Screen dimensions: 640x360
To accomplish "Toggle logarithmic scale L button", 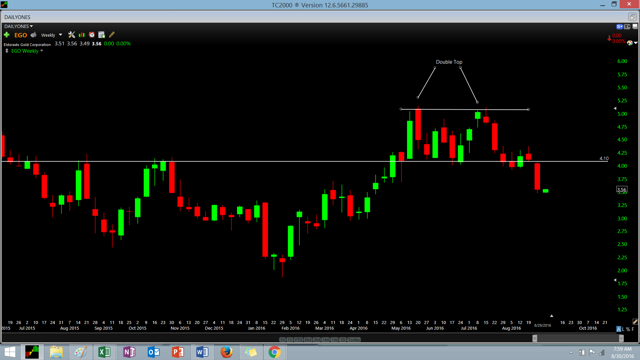I will click(x=624, y=329).
